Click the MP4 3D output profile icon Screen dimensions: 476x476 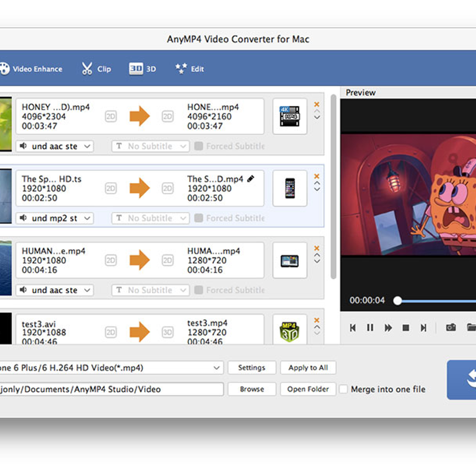(289, 332)
